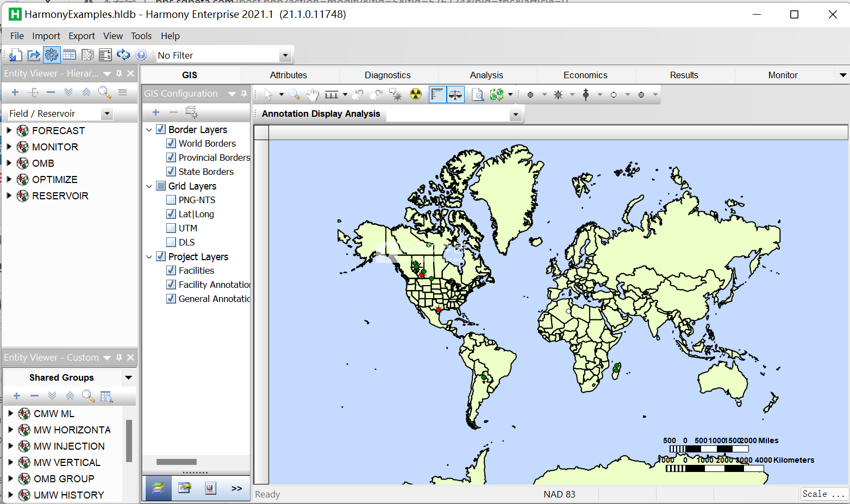Click the GIS Configuration horizontal scrollbar
The width and height of the screenshot is (850, 504).
(x=177, y=462)
